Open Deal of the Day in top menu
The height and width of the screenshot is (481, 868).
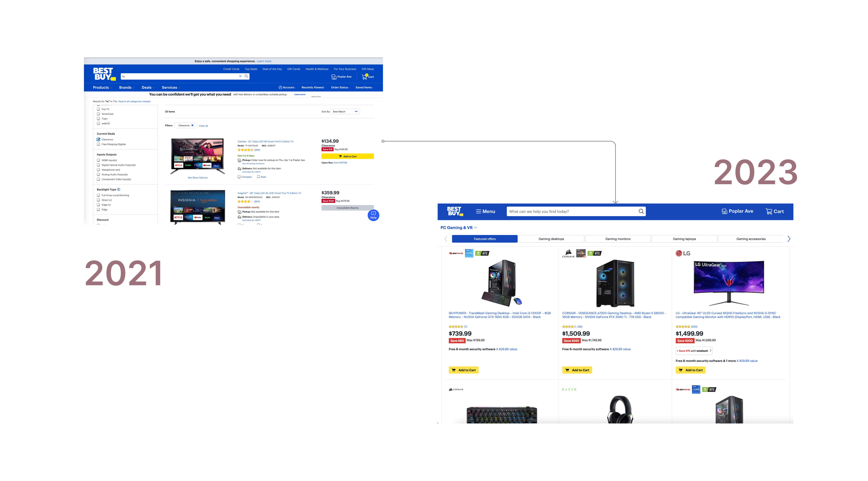[x=272, y=69]
